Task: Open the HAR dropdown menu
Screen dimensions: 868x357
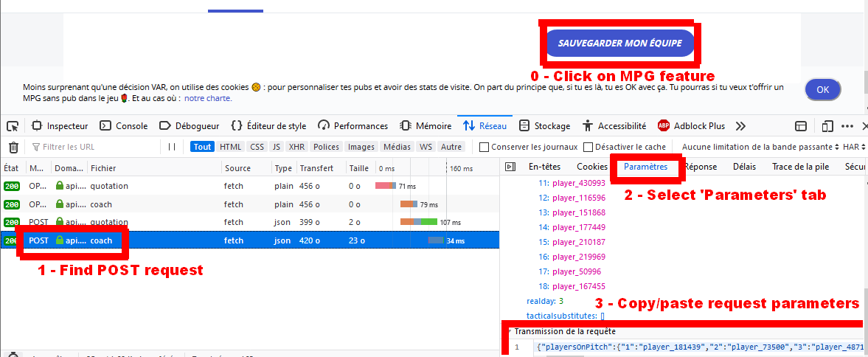Action: point(854,148)
